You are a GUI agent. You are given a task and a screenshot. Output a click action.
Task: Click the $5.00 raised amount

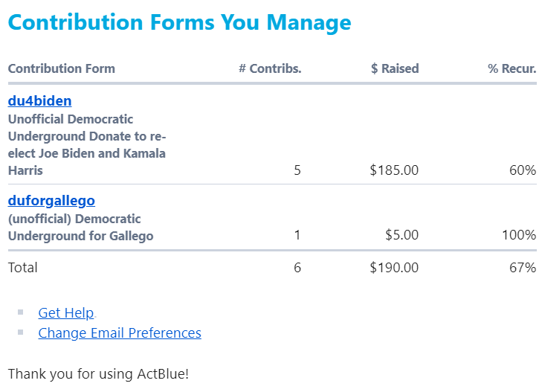pos(401,235)
